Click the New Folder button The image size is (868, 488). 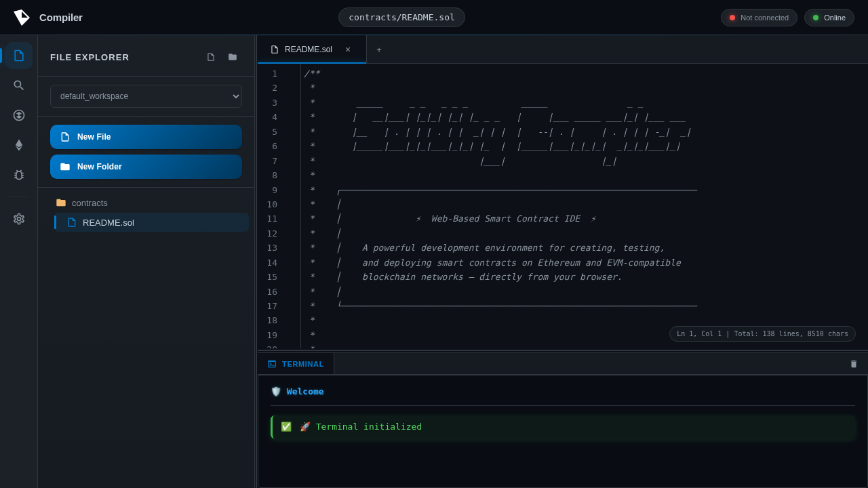coord(146,167)
